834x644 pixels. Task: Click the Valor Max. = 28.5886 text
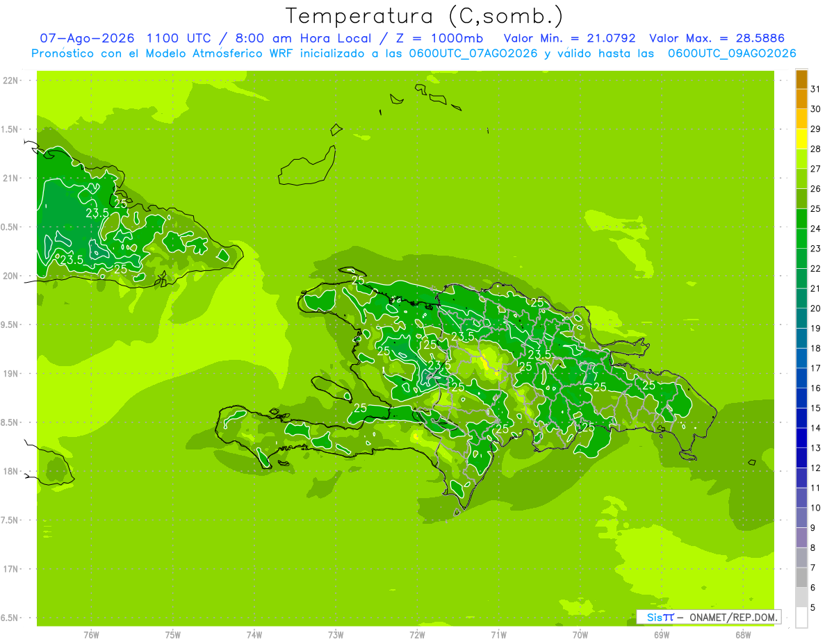coord(717,38)
